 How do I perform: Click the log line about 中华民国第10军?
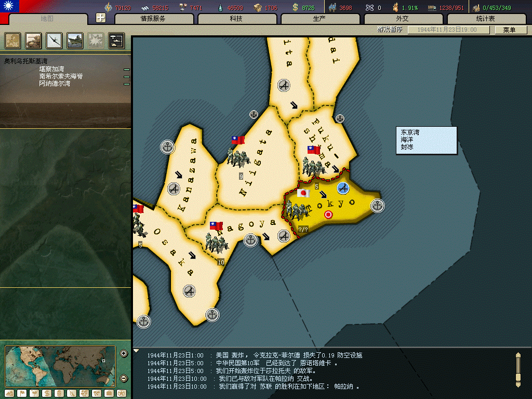243,363
